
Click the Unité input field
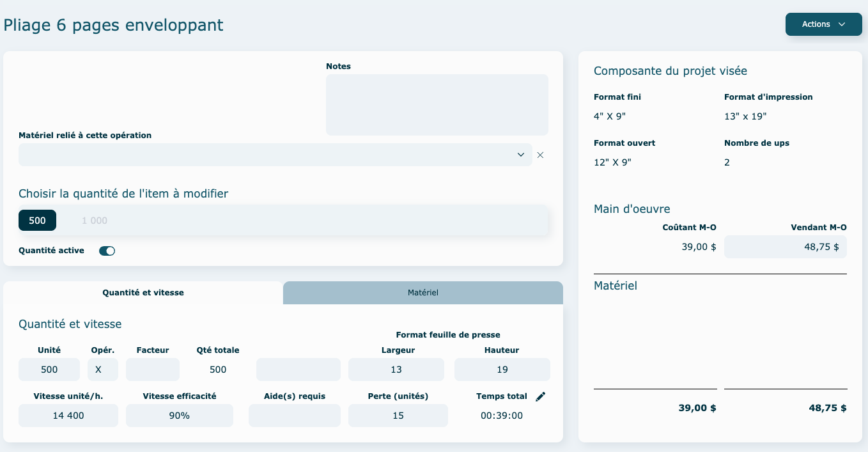coord(49,370)
